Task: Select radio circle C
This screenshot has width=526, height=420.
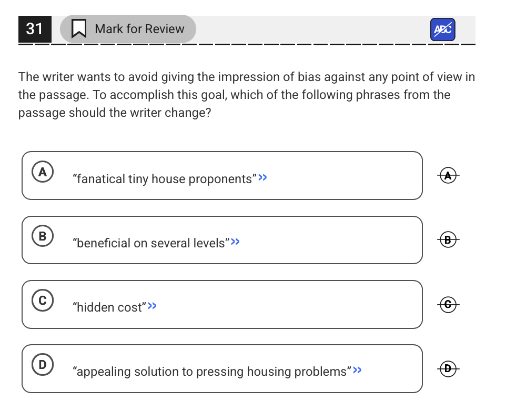Action: pyautogui.click(x=43, y=300)
